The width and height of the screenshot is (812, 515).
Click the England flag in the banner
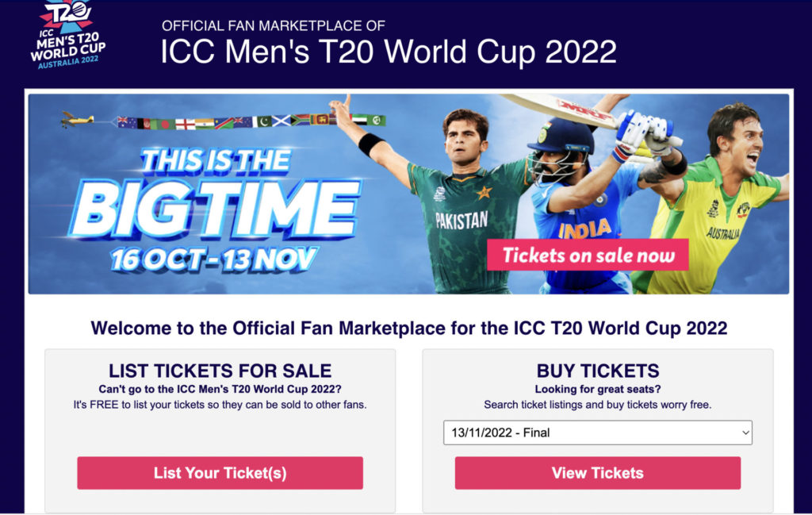coord(186,124)
